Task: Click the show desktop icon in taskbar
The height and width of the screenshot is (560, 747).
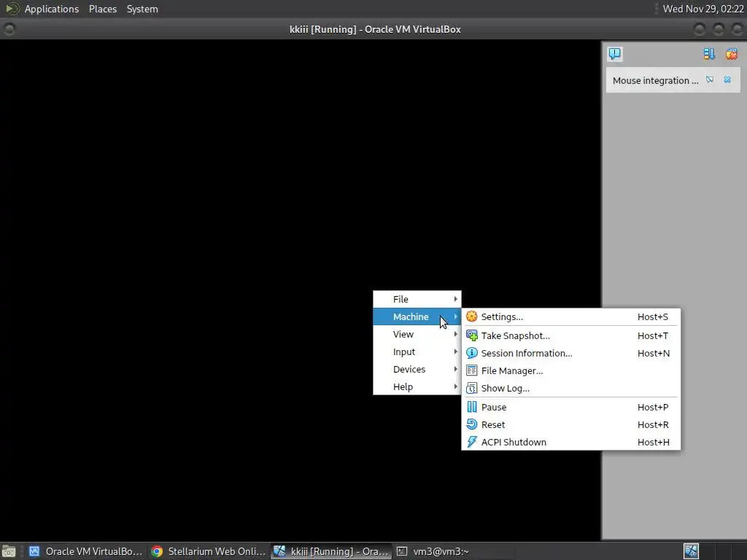Action: coord(9,551)
